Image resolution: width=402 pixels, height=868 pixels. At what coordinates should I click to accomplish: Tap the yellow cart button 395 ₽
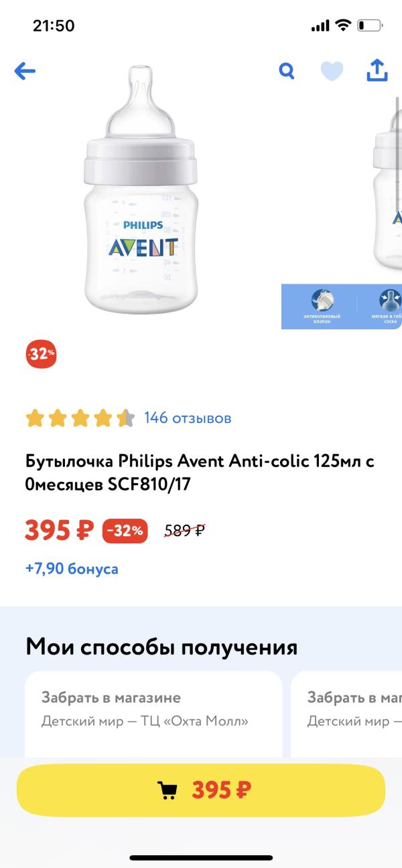[x=201, y=790]
